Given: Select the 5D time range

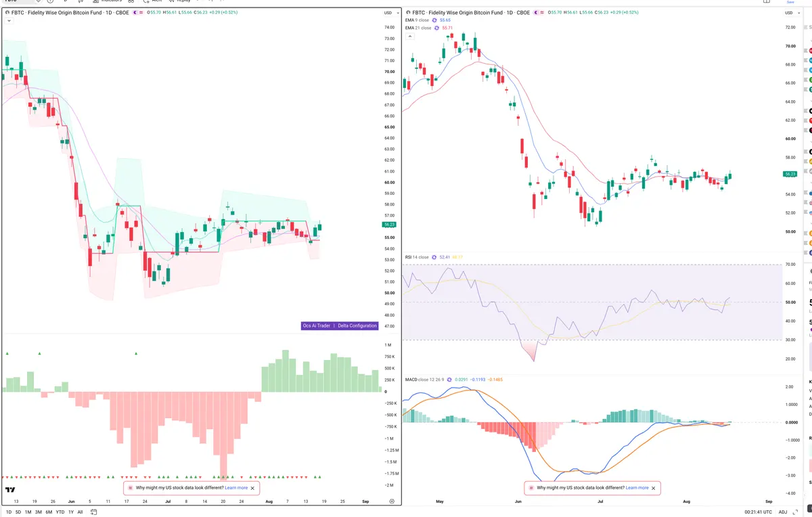Looking at the screenshot, I should pyautogui.click(x=18, y=512).
